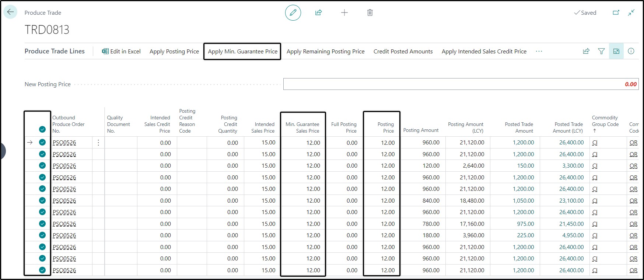The width and height of the screenshot is (644, 280).
Task: Open Outbound Produce Order No. column header menu
Action: [69, 124]
